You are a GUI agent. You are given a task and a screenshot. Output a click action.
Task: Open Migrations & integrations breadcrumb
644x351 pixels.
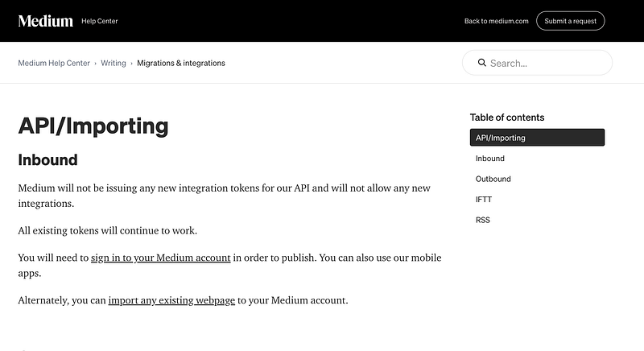tap(180, 64)
